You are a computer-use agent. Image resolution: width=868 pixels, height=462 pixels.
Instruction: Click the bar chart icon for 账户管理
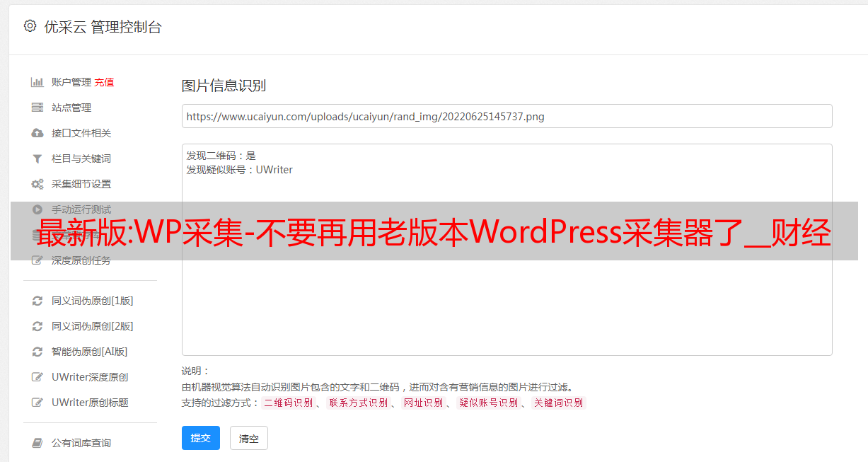click(37, 82)
